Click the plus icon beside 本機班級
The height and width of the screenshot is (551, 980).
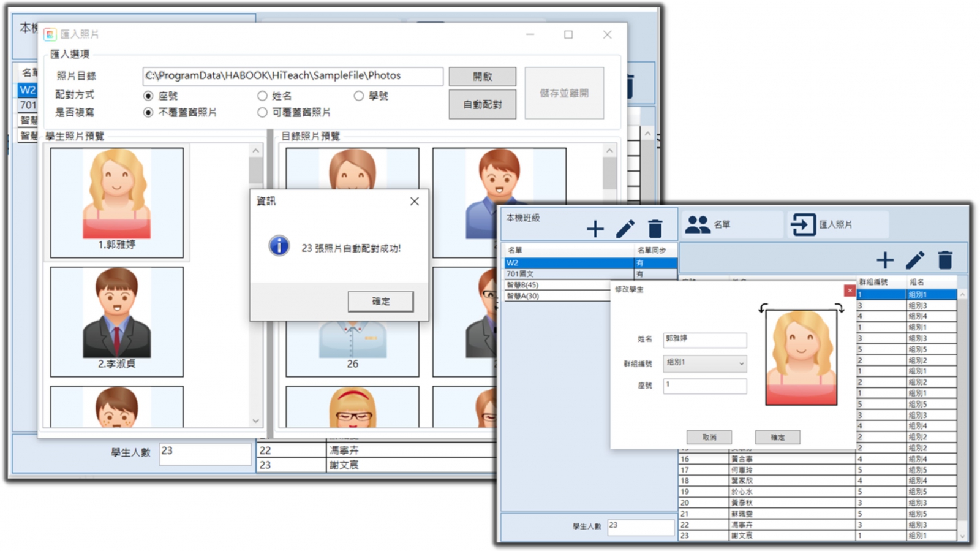[595, 229]
